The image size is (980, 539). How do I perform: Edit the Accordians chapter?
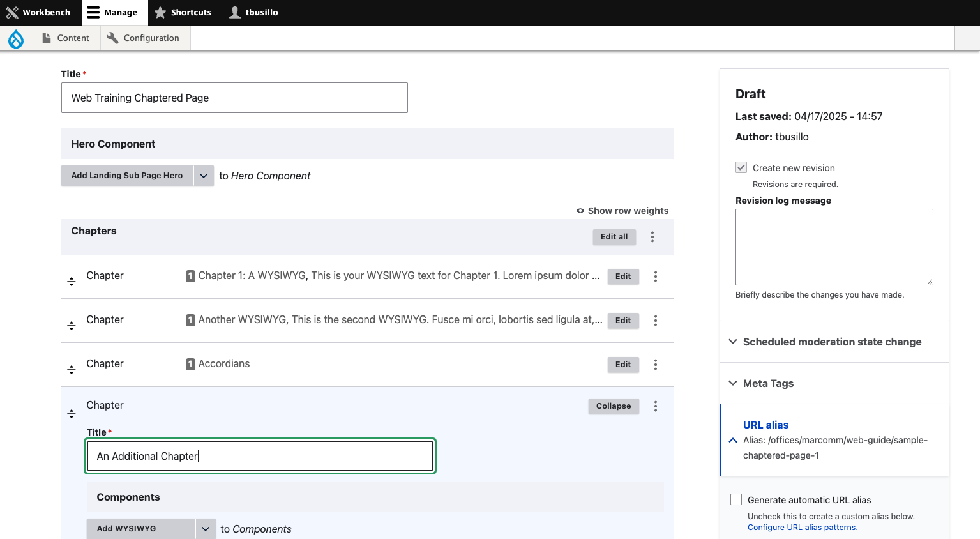pyautogui.click(x=623, y=365)
